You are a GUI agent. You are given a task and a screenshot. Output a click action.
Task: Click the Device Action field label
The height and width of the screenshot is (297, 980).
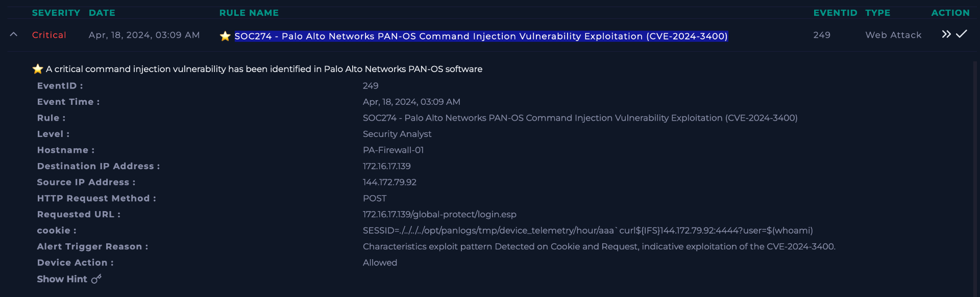[x=75, y=263]
